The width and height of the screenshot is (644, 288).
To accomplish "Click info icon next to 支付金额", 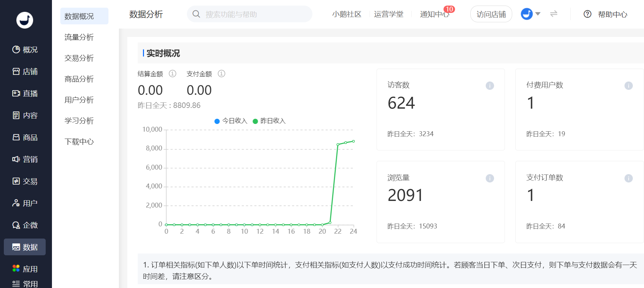I will coord(221,73).
